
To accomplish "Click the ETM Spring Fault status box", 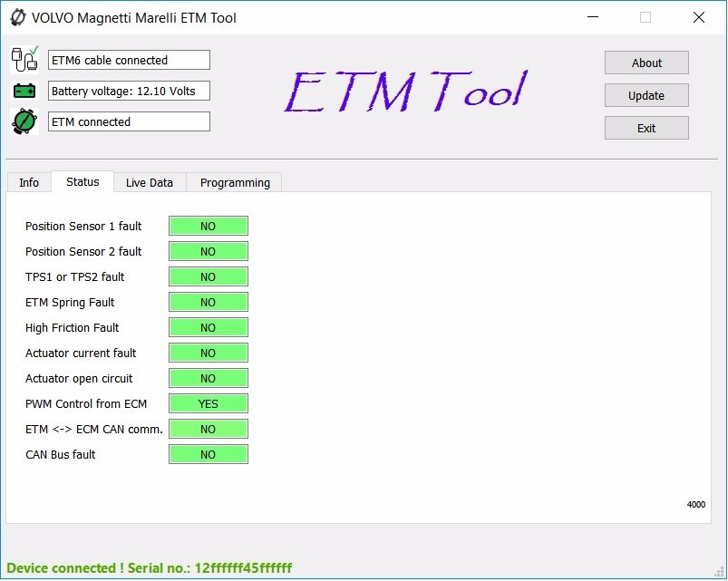I will [x=208, y=302].
